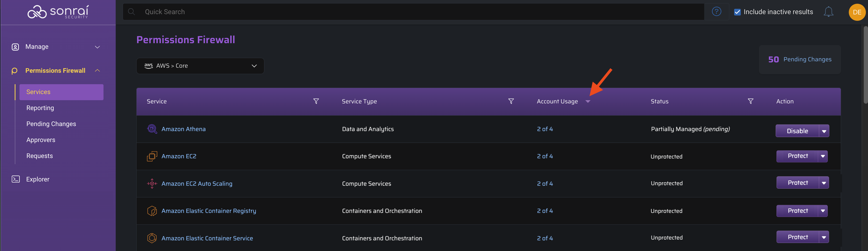Open Amazon Elastic Container Registry link
Image resolution: width=868 pixels, height=251 pixels.
209,210
